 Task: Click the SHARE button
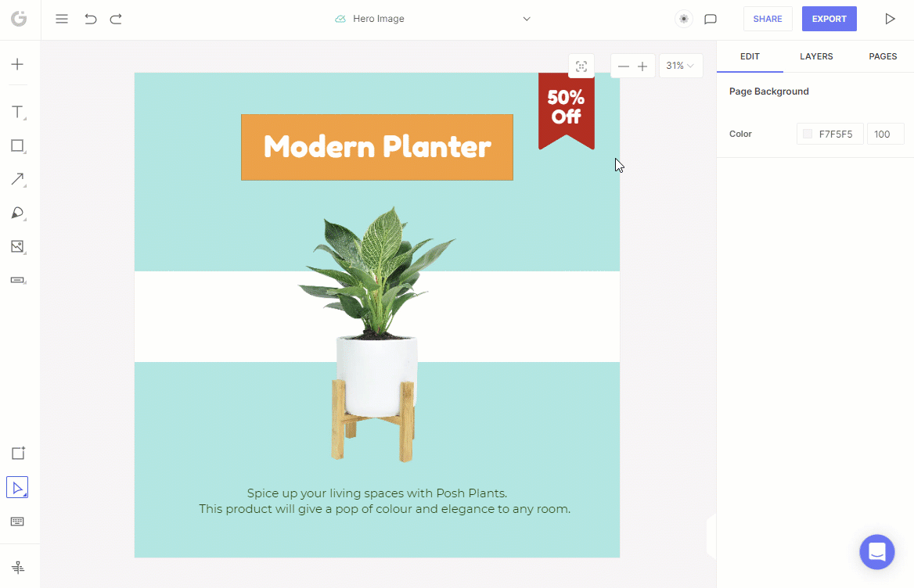tap(767, 19)
